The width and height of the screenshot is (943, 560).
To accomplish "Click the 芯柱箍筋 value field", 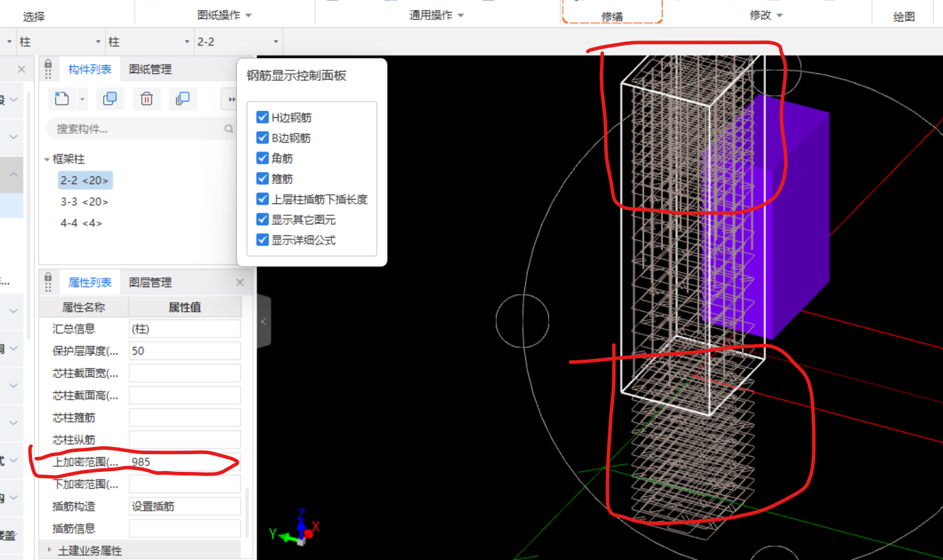I will coord(185,417).
